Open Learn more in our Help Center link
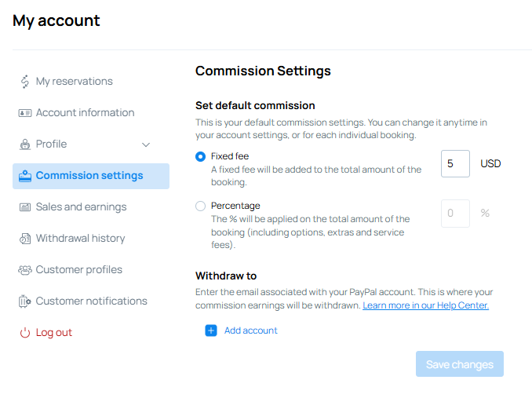The width and height of the screenshot is (532, 409). [425, 305]
